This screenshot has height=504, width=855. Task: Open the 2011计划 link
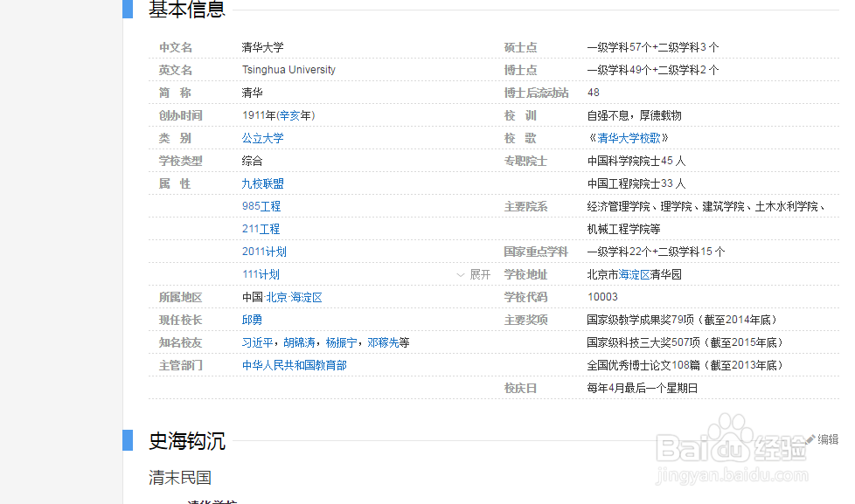tap(264, 252)
